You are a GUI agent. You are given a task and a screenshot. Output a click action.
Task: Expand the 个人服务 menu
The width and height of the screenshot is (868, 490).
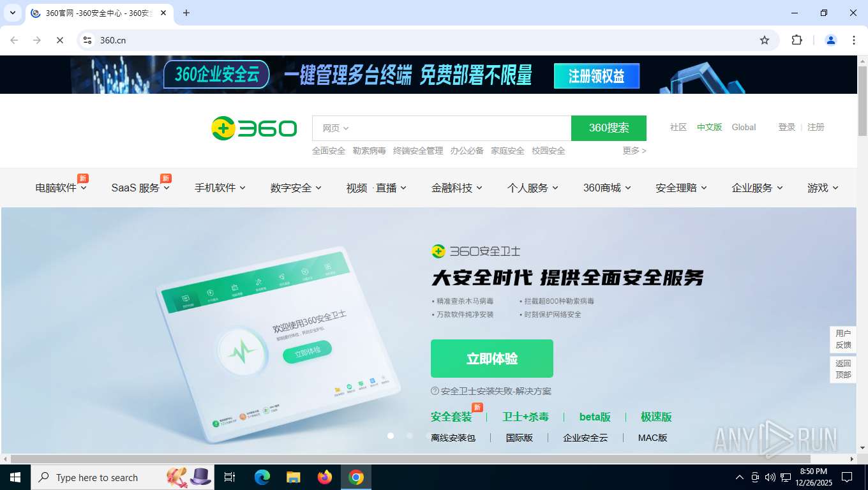[x=532, y=188]
